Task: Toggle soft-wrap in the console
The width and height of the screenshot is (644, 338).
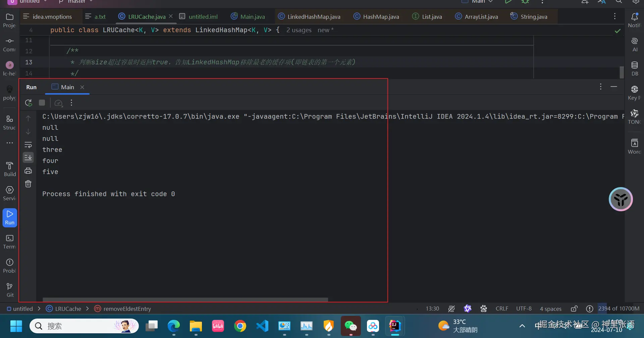Action: 28,145
